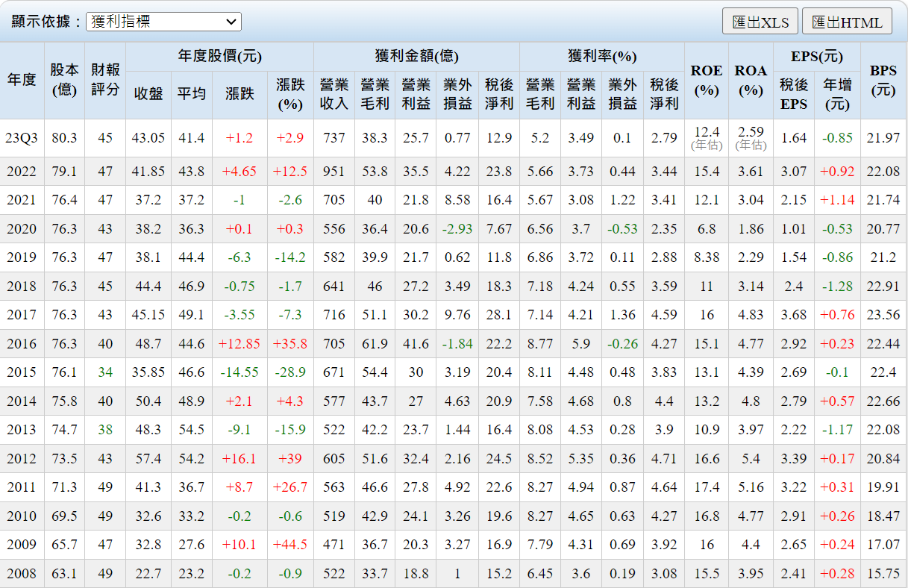The width and height of the screenshot is (908, 588).
Task: Click the 匯出XLS export button
Action: pos(760,22)
